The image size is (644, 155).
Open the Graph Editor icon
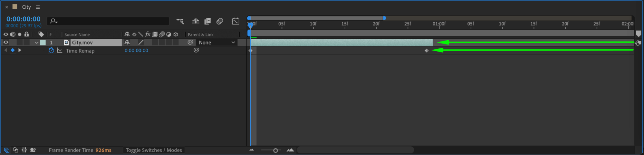235,21
